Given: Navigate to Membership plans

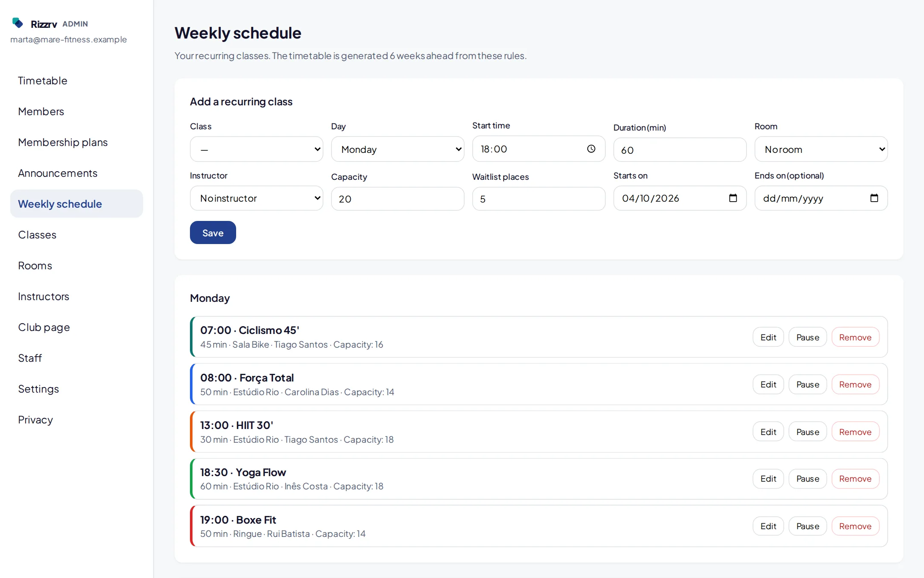Looking at the screenshot, I should pos(77,142).
